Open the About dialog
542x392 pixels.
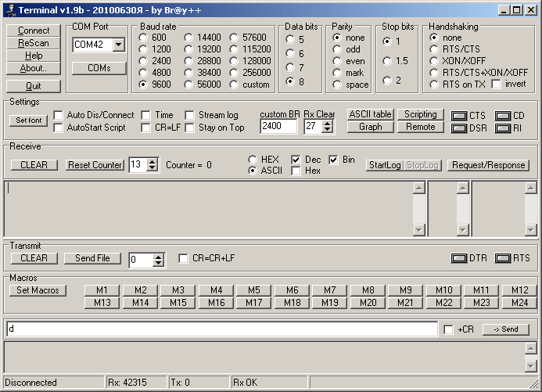[x=34, y=68]
